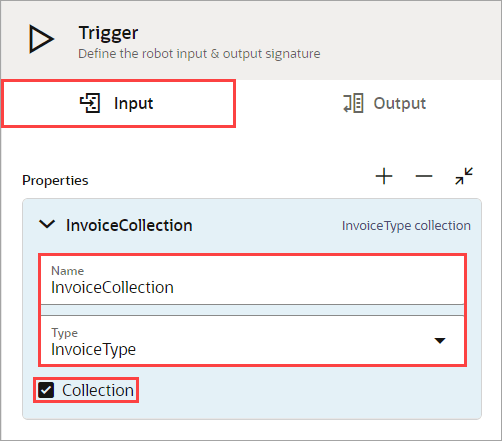This screenshot has width=502, height=441.
Task: Open the Type dropdown InvoiceType
Action: point(252,340)
